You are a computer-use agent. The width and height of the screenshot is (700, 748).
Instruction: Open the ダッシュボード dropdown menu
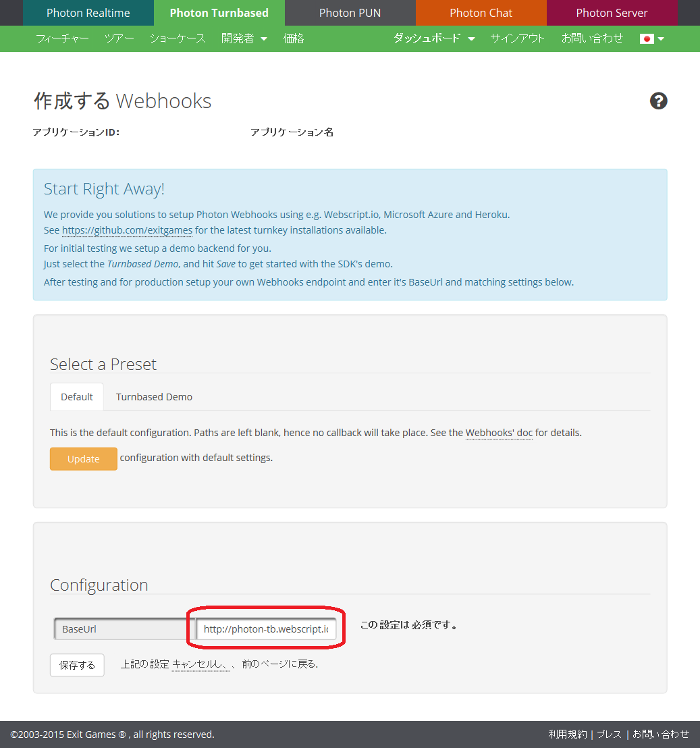434,38
